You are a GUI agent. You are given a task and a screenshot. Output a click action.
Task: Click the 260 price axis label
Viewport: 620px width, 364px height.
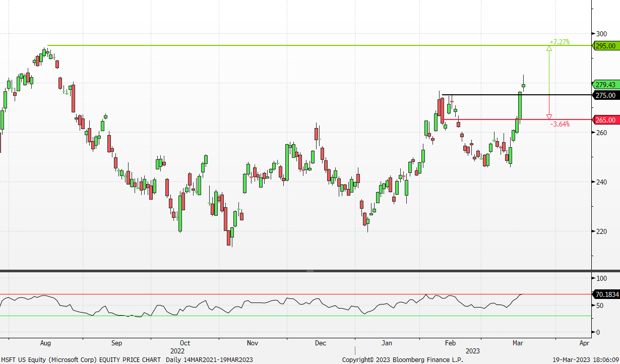601,133
